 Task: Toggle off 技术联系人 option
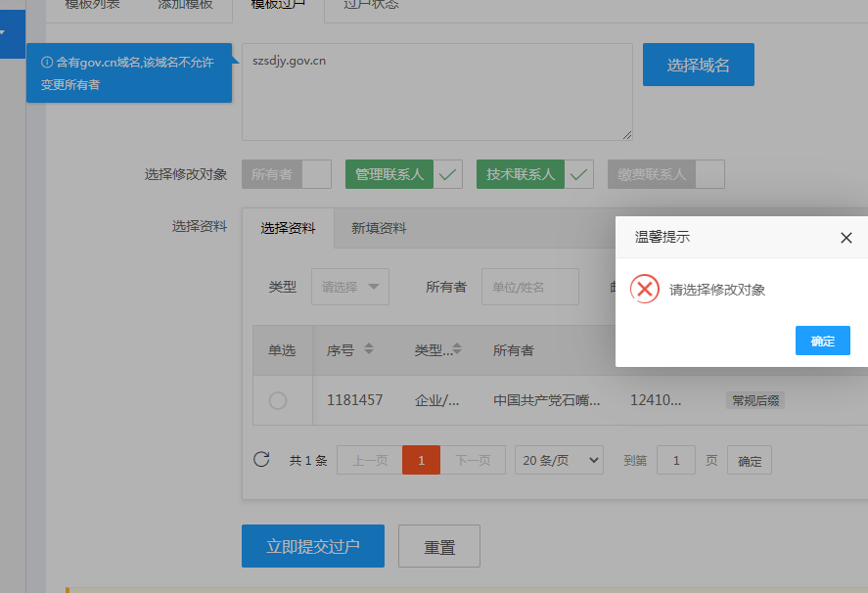tap(534, 174)
